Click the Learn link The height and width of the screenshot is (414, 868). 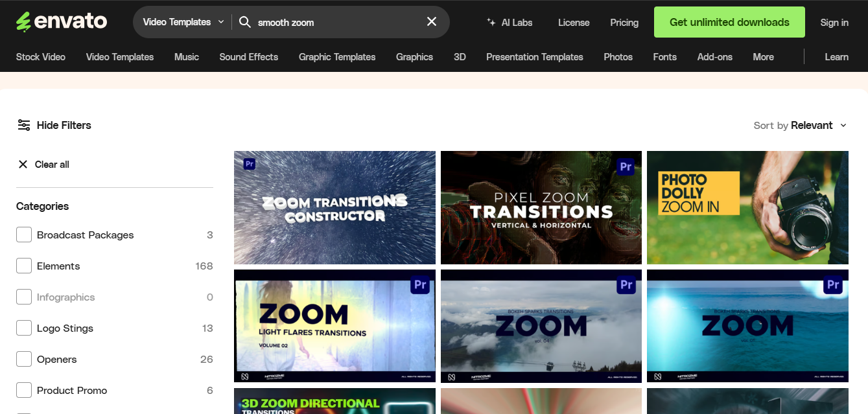point(836,57)
